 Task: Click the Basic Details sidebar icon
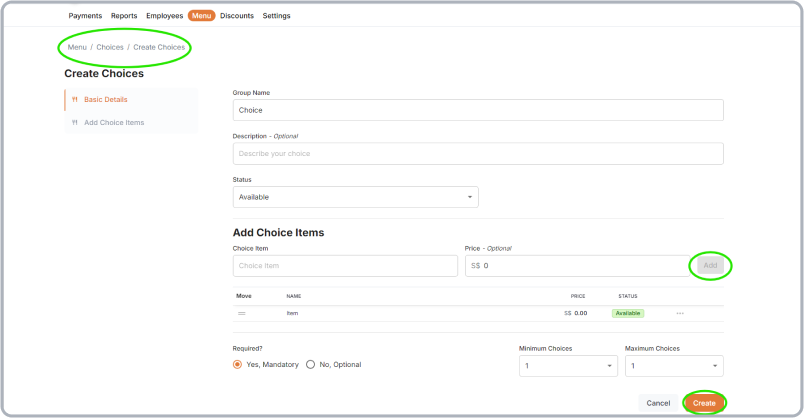tap(75, 99)
